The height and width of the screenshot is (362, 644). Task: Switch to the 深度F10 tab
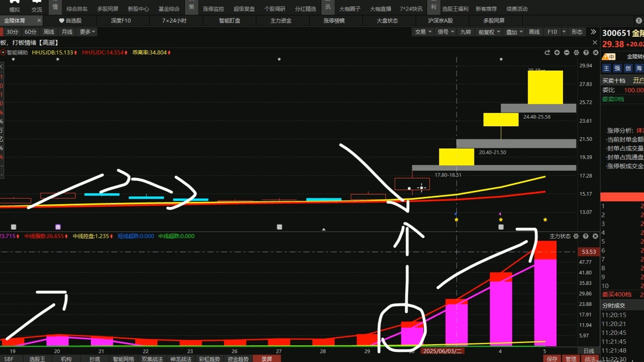click(121, 21)
